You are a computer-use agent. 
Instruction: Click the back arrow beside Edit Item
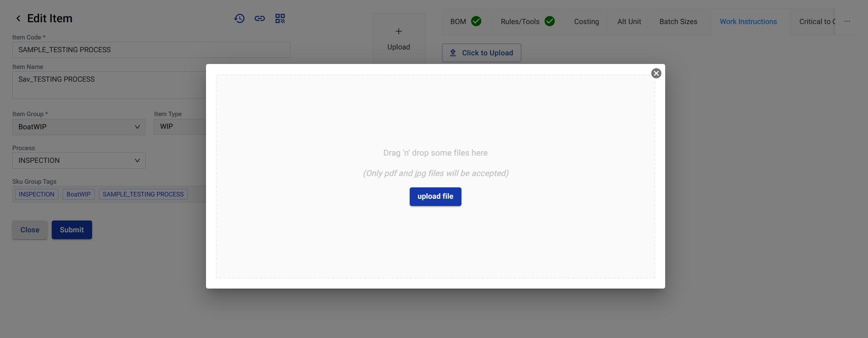[18, 19]
